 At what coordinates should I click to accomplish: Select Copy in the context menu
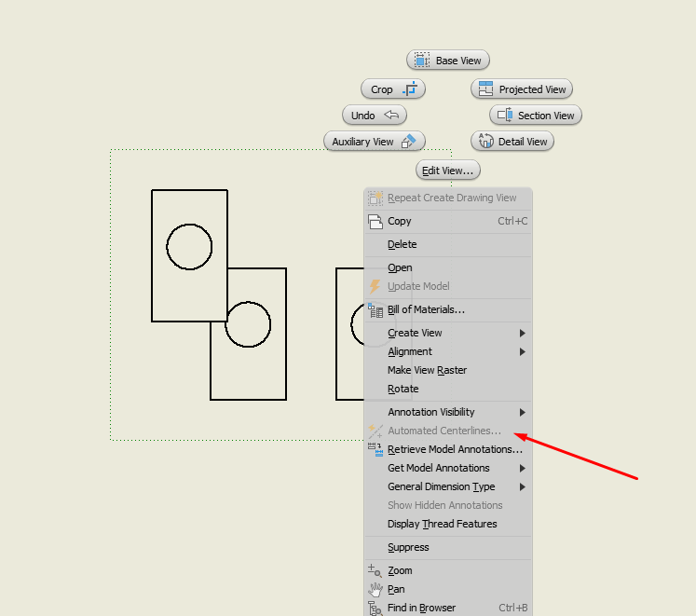click(448, 221)
